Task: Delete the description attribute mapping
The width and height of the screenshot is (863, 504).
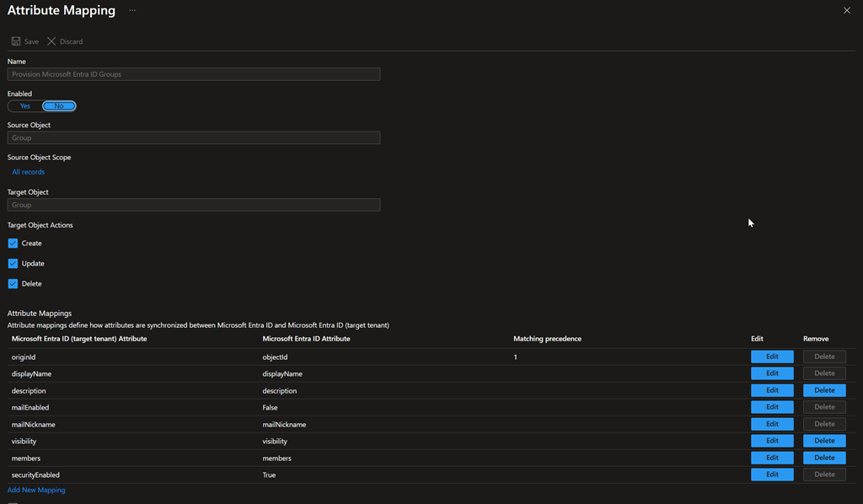Action: click(x=824, y=390)
